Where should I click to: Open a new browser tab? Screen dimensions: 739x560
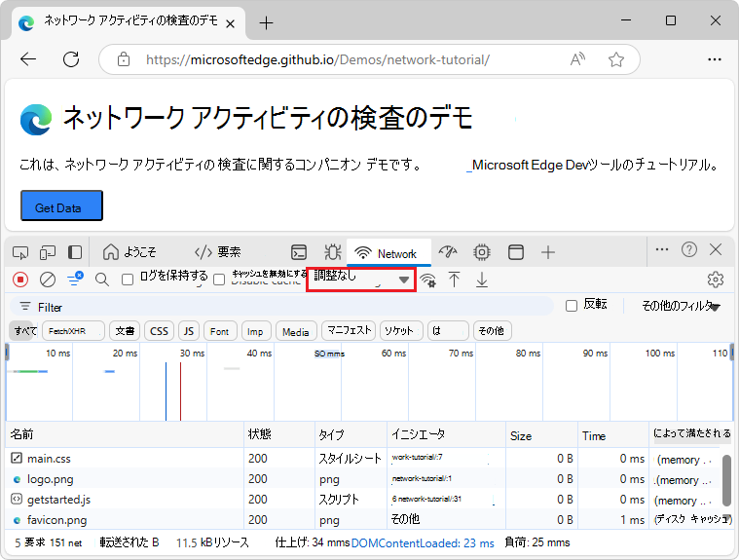[x=266, y=22]
